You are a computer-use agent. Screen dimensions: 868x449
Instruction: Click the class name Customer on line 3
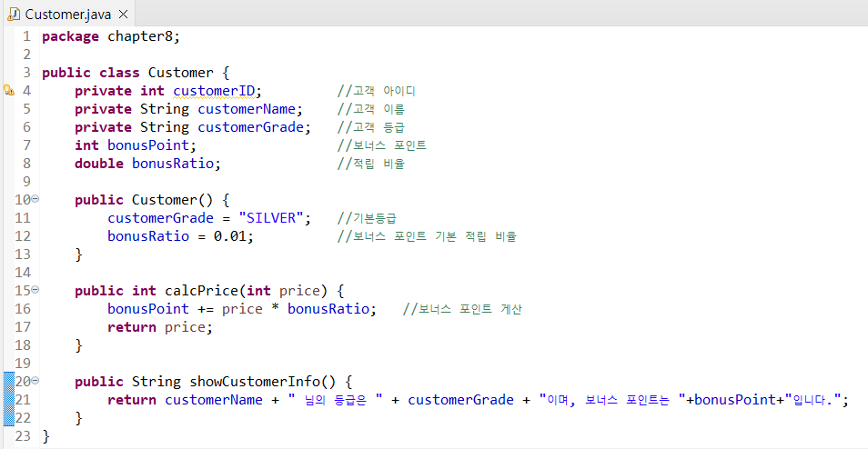[180, 73]
